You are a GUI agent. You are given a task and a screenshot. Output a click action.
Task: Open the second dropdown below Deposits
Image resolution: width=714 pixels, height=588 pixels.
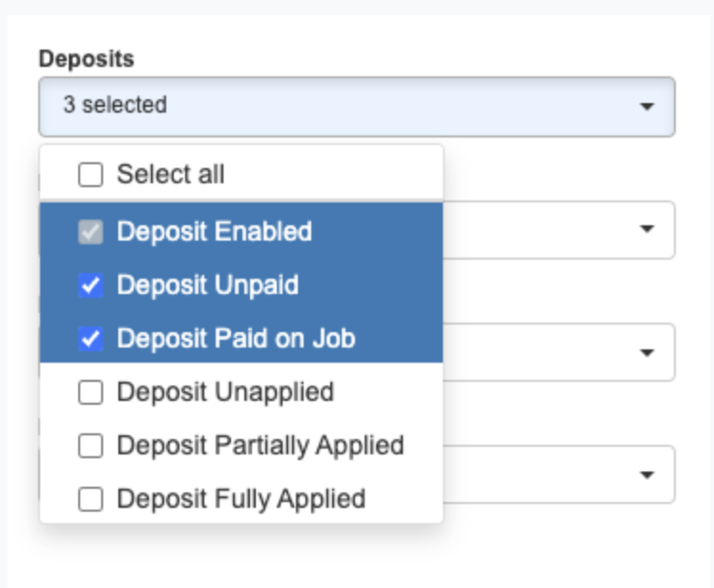pyautogui.click(x=647, y=229)
